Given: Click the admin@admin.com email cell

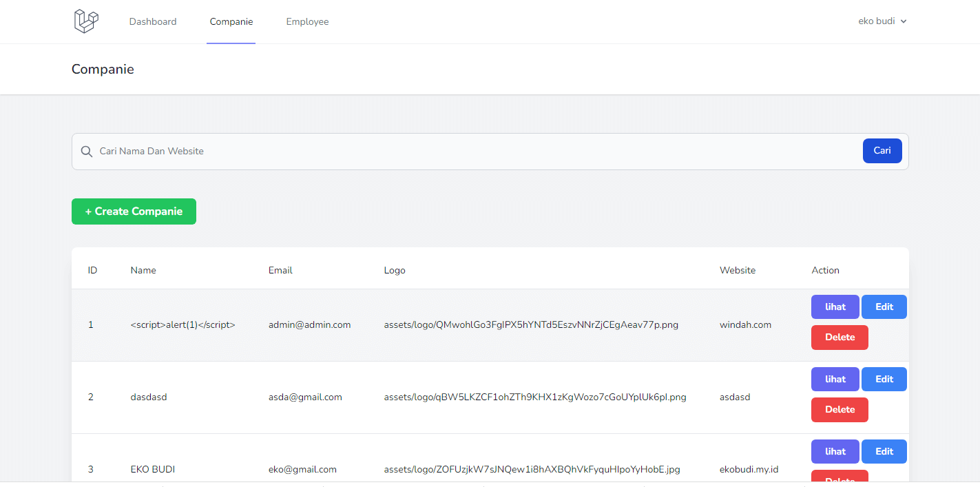Looking at the screenshot, I should (310, 325).
